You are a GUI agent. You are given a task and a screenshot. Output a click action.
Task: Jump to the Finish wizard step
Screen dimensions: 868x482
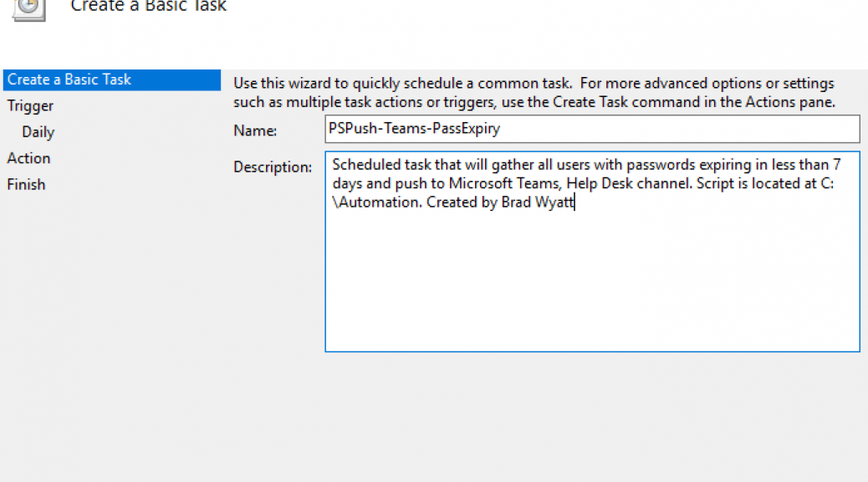pos(26,184)
